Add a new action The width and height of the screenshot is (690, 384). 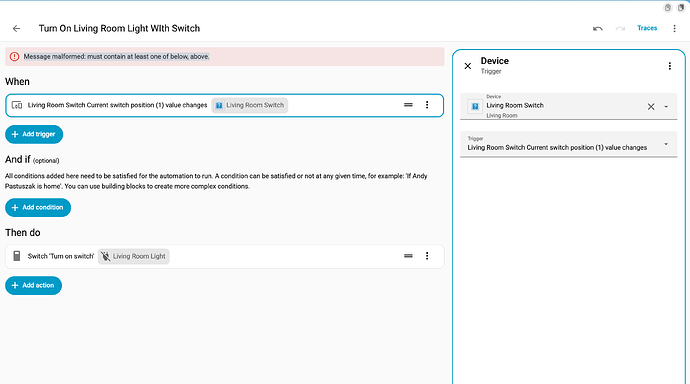pyautogui.click(x=33, y=285)
